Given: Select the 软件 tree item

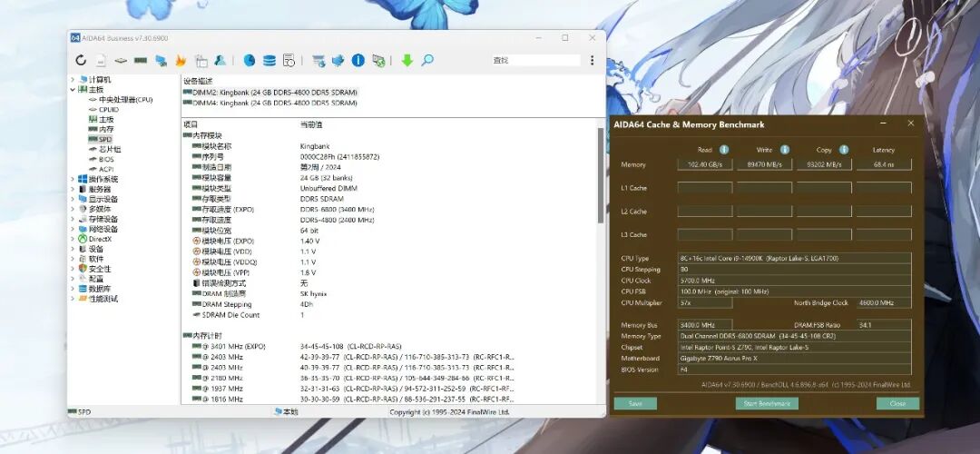Looking at the screenshot, I should click(x=92, y=259).
